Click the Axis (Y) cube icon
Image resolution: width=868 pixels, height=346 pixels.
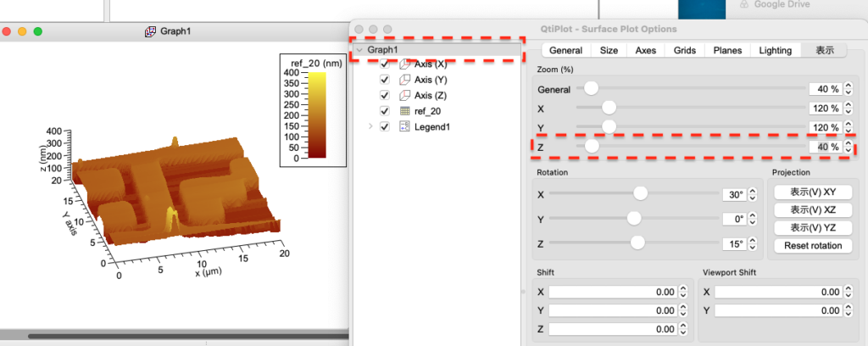404,80
